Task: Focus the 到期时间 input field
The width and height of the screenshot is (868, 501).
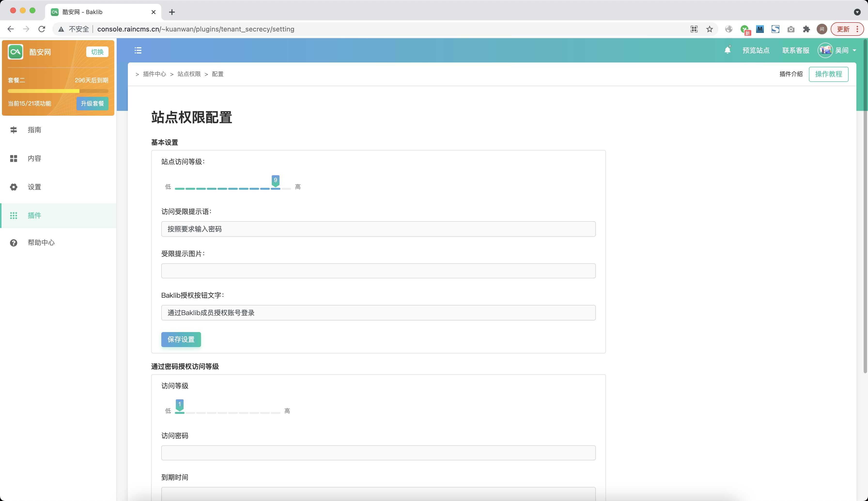Action: (378, 494)
